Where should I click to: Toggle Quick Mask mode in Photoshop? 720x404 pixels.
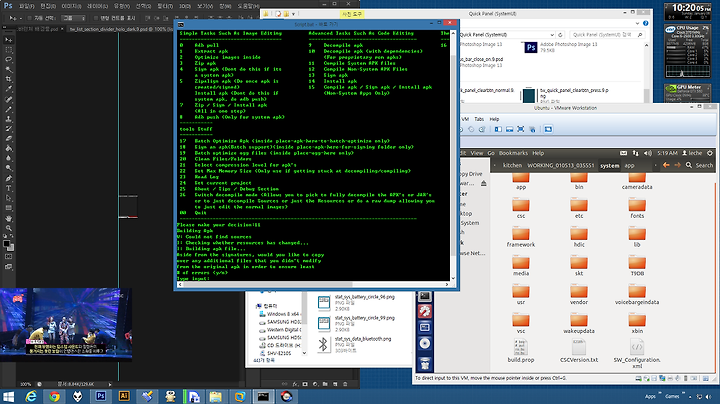pyautogui.click(x=9, y=257)
